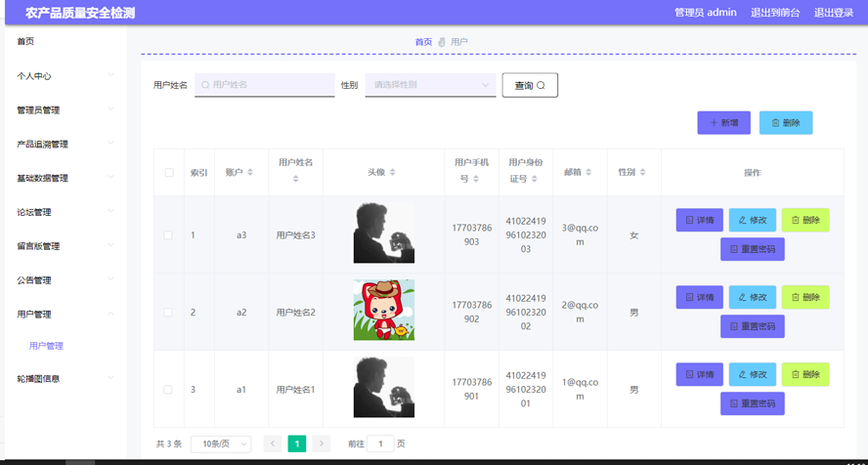868x465 pixels.
Task: Open 详情 for user a1
Action: (699, 374)
